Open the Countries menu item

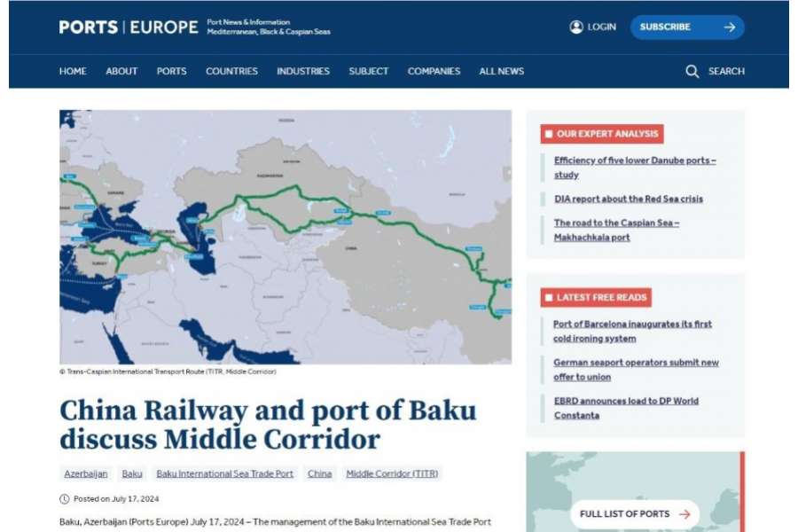(231, 71)
